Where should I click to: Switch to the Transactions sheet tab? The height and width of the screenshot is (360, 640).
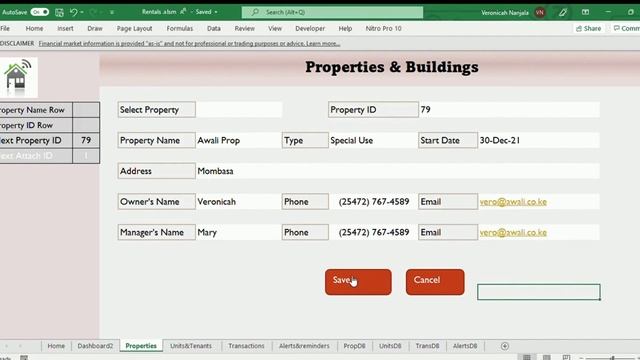tap(246, 346)
